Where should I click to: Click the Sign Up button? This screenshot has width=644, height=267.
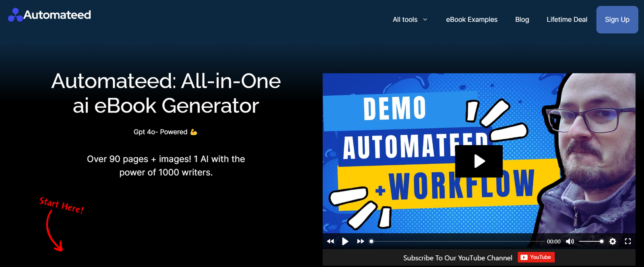[617, 20]
